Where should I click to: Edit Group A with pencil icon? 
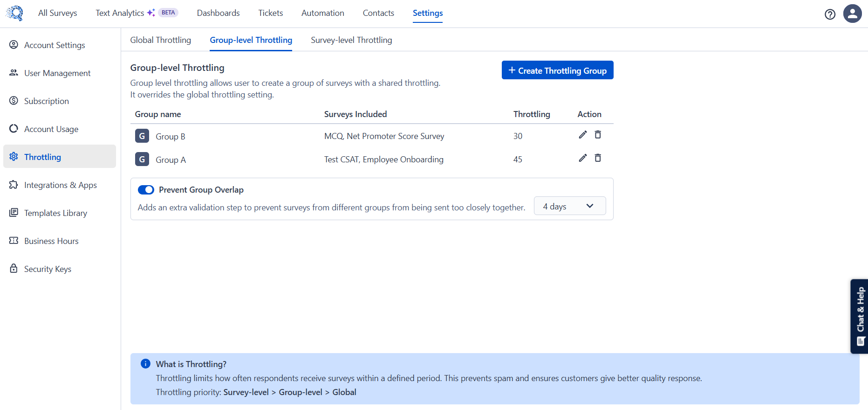coord(582,158)
